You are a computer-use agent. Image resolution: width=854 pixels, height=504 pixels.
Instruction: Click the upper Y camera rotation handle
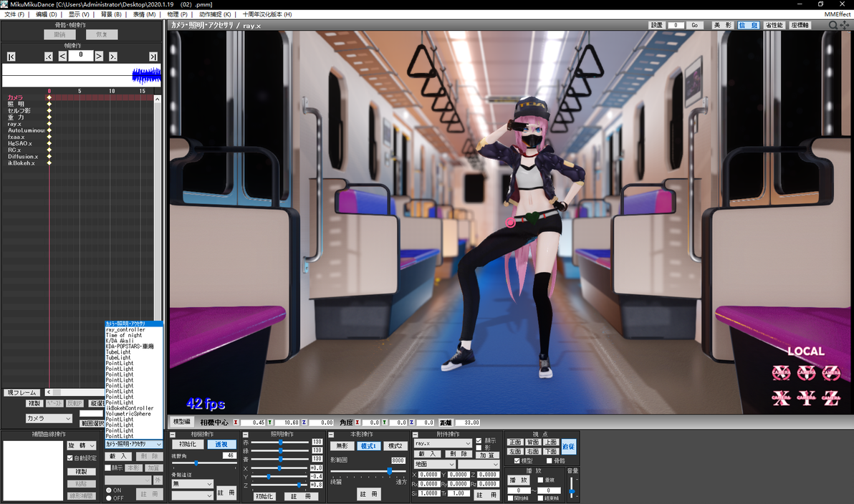pyautogui.click(x=806, y=373)
